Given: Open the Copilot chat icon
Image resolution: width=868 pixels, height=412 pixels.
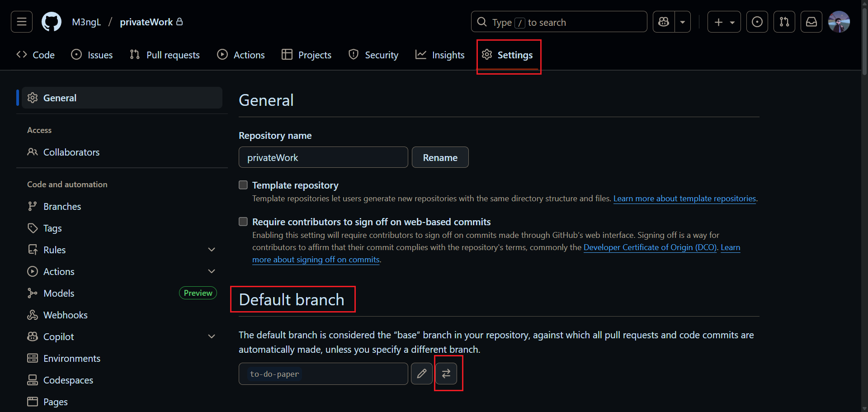Looking at the screenshot, I should point(664,22).
